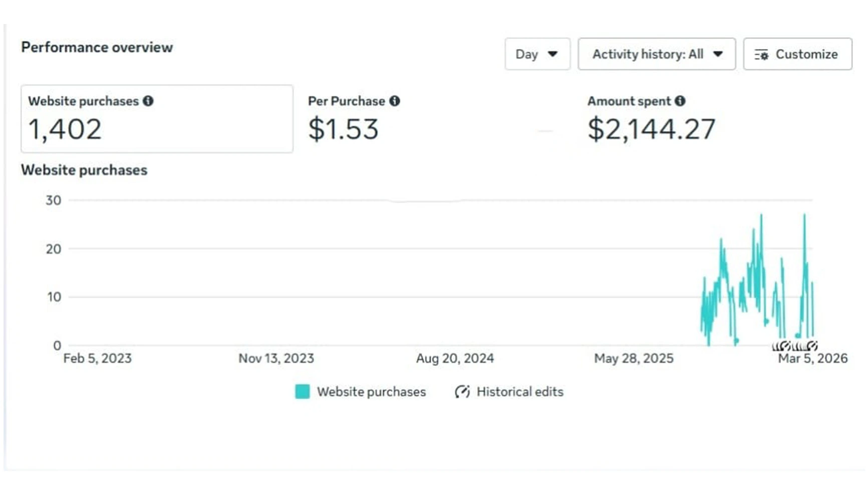
Task: Click Historical edits gauge icon in legend
Action: pyautogui.click(x=462, y=391)
